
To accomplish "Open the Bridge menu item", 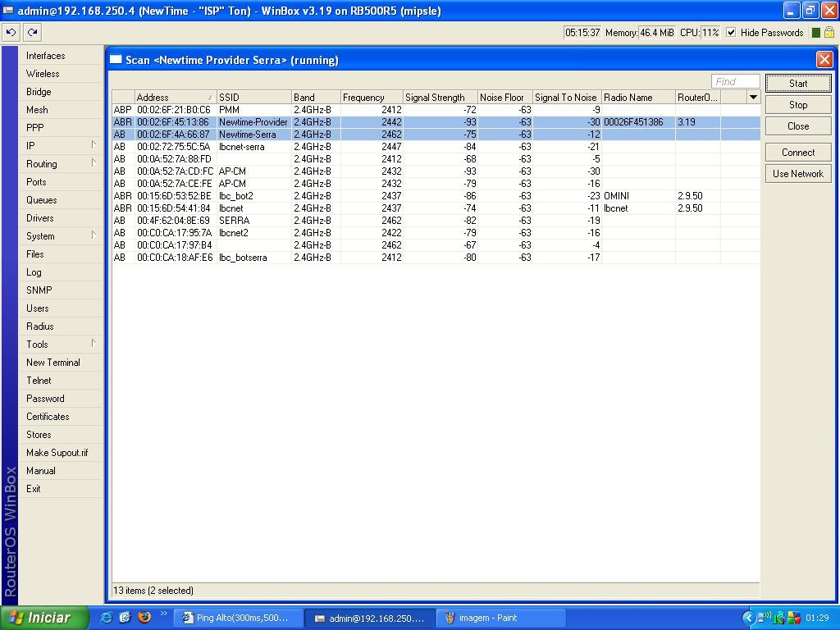I will pyautogui.click(x=61, y=92).
